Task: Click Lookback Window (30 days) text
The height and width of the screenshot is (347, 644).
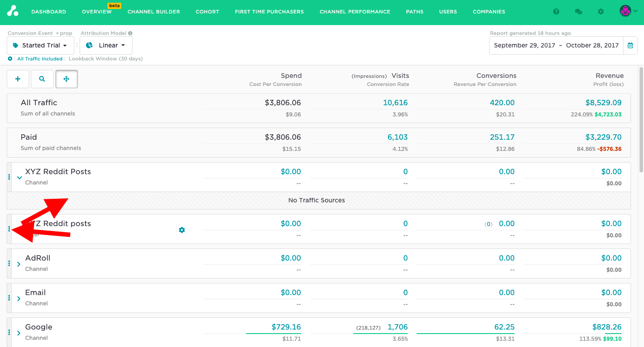Action: point(106,59)
